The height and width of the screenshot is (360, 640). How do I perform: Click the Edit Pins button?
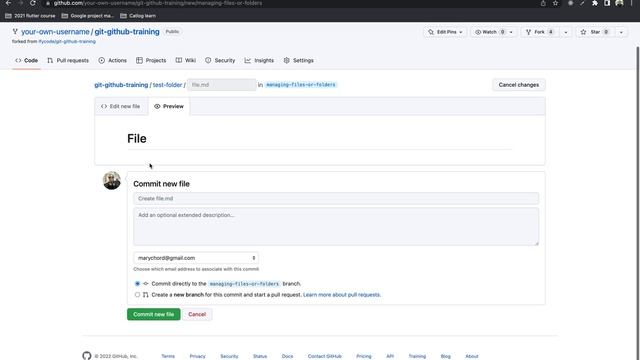pos(445,32)
